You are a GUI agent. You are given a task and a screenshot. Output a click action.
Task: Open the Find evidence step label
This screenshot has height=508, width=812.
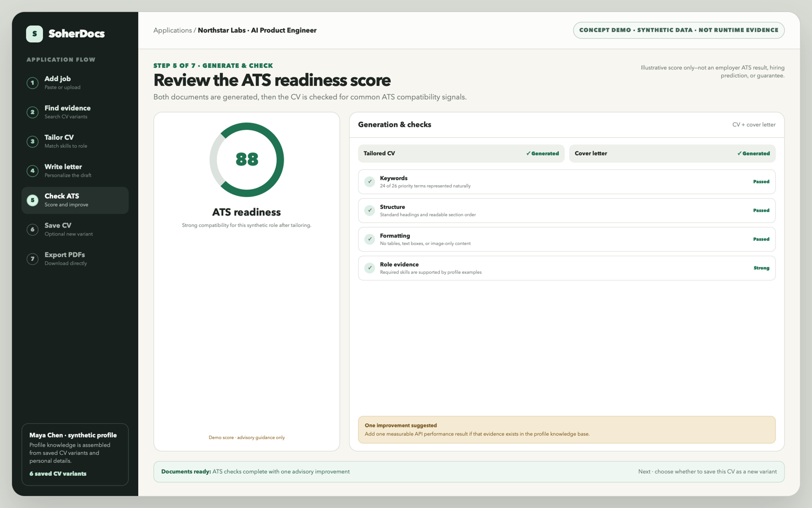tap(68, 108)
